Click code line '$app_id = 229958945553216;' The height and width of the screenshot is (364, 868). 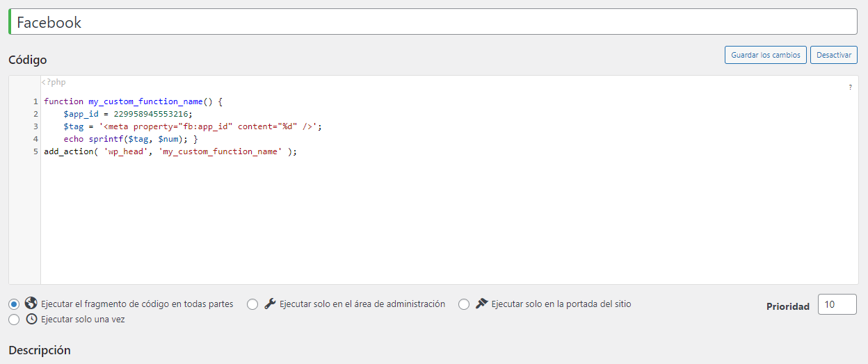[x=127, y=114]
